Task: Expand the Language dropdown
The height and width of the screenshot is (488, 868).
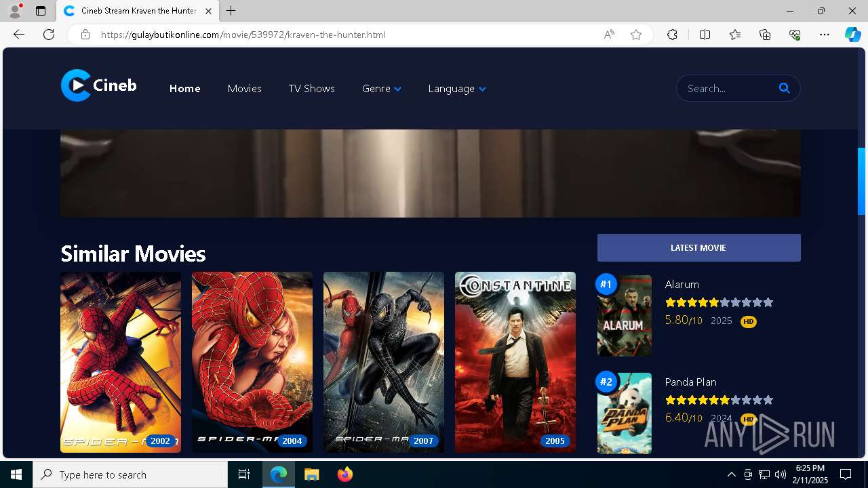Action: point(457,89)
